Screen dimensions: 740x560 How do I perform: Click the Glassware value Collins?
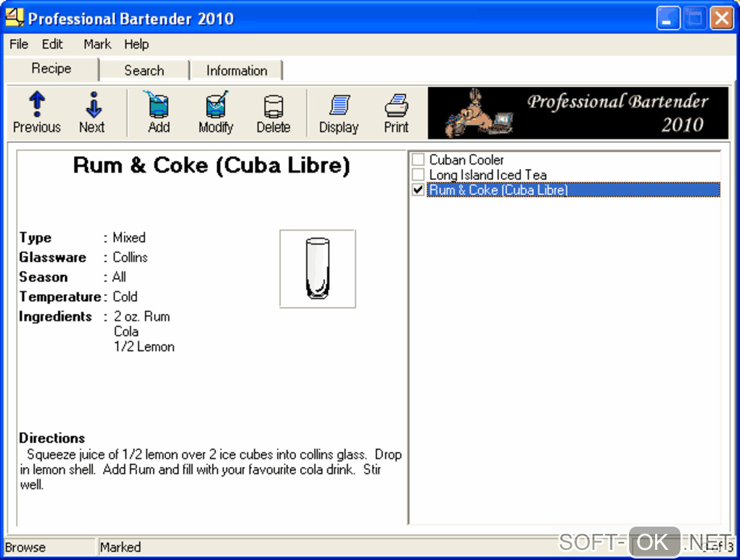pyautogui.click(x=131, y=258)
